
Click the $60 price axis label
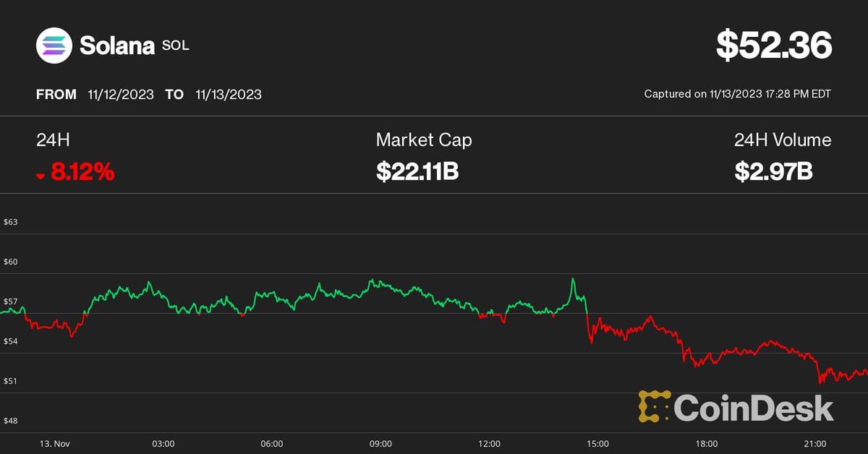coord(11,262)
